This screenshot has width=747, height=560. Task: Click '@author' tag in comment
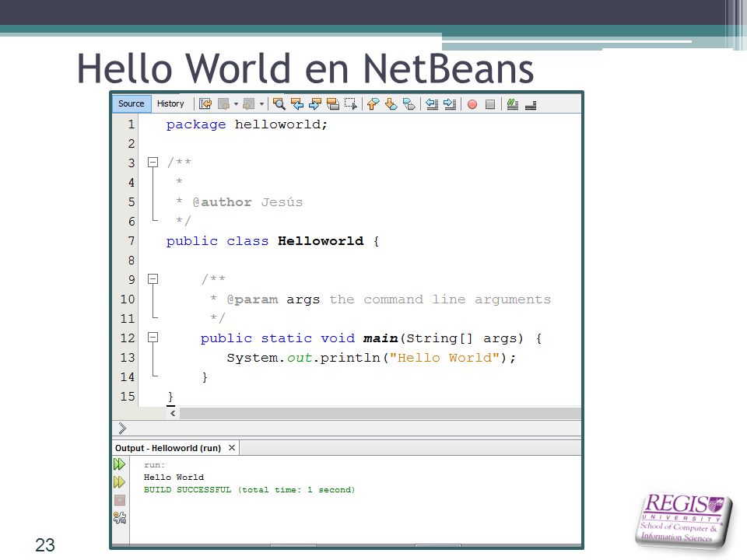click(x=222, y=202)
